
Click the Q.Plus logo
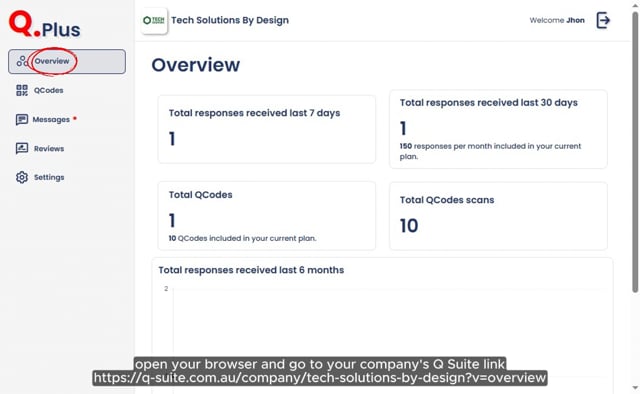pyautogui.click(x=45, y=24)
